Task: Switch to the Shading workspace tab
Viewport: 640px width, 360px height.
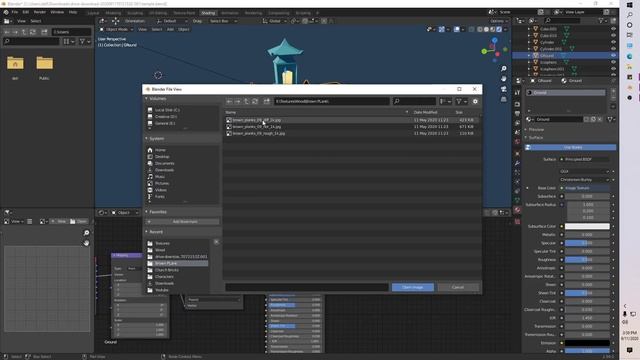Action: coord(208,13)
